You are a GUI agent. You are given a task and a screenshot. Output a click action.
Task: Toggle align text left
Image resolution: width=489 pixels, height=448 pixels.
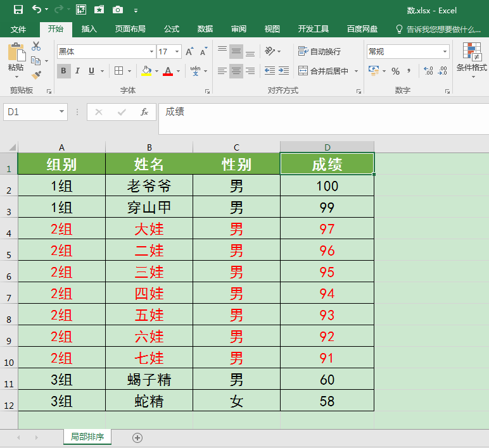point(222,71)
